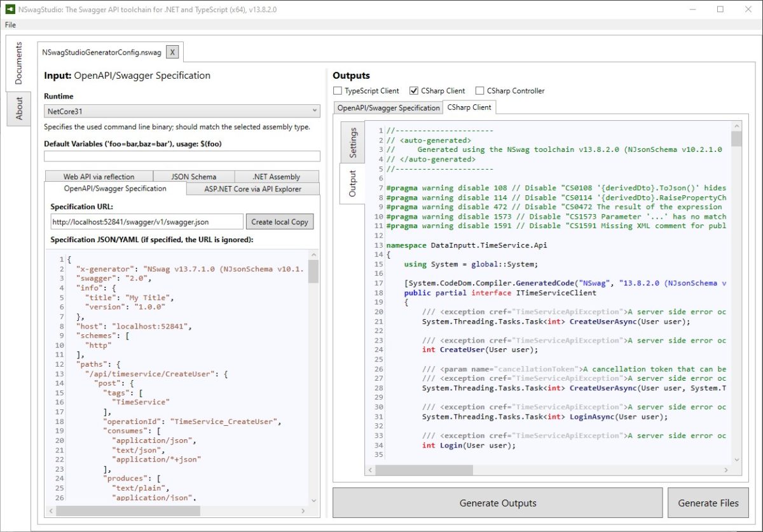Click scroll-down arrow of JSON editor scrollbar
The image size is (763, 532).
pyautogui.click(x=313, y=501)
